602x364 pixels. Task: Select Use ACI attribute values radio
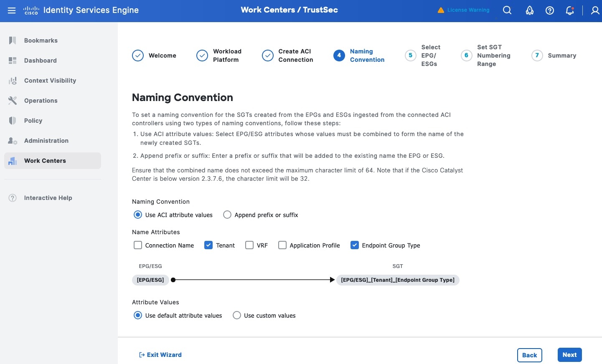[x=138, y=215]
